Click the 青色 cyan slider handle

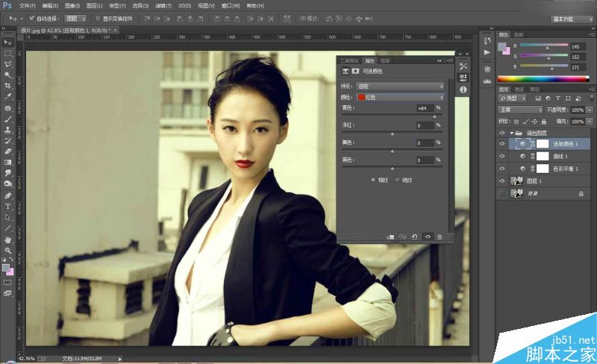(434, 116)
